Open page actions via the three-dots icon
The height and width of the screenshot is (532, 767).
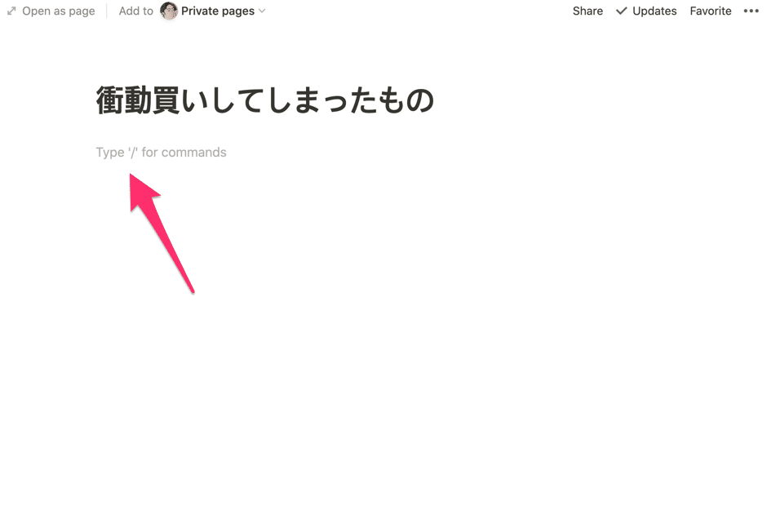[x=752, y=11]
